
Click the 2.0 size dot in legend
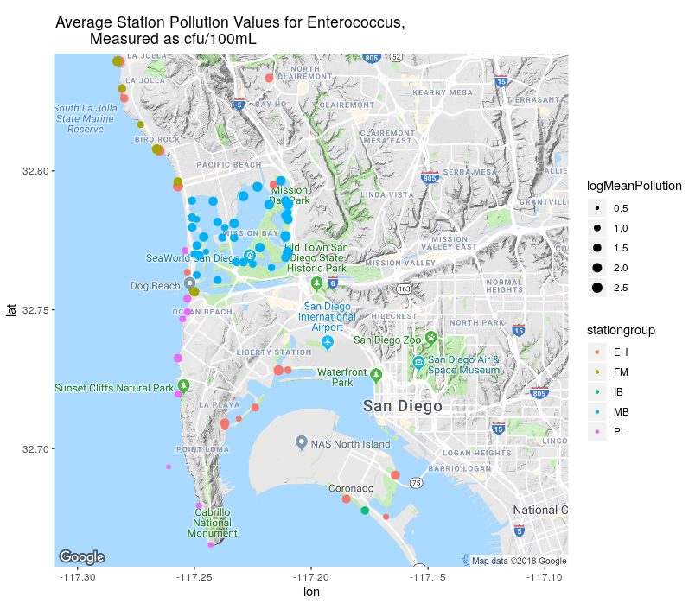(597, 268)
